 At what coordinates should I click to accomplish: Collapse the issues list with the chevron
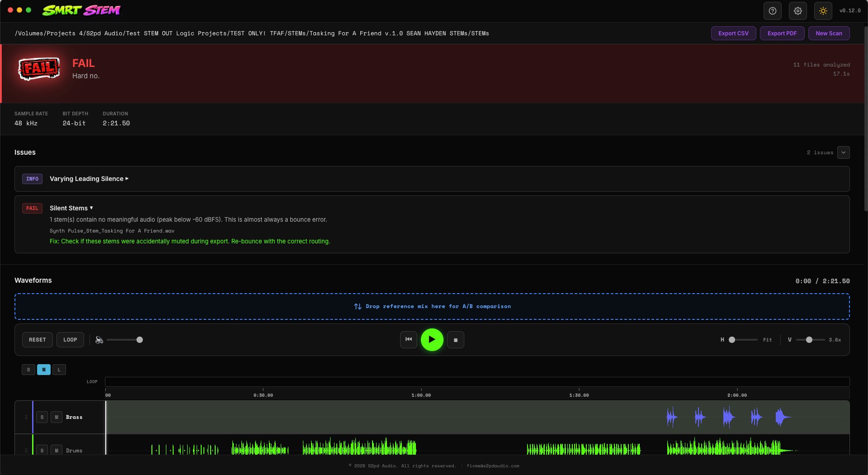coord(843,152)
